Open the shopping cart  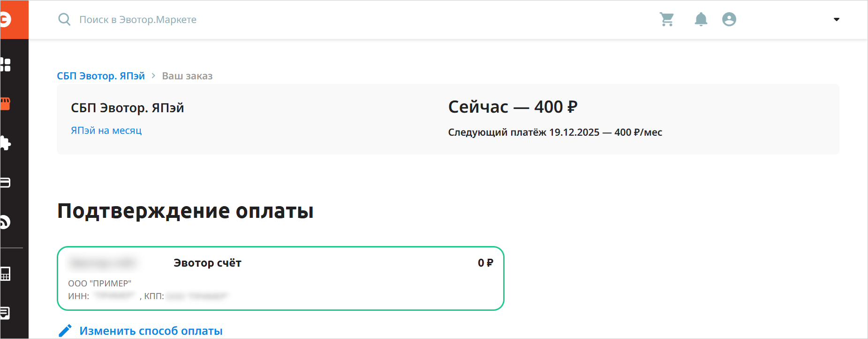coord(666,19)
